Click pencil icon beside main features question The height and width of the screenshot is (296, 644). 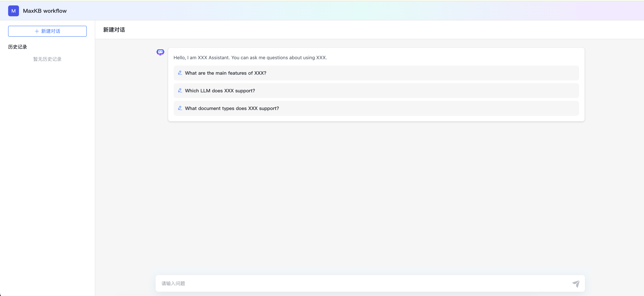point(180,73)
